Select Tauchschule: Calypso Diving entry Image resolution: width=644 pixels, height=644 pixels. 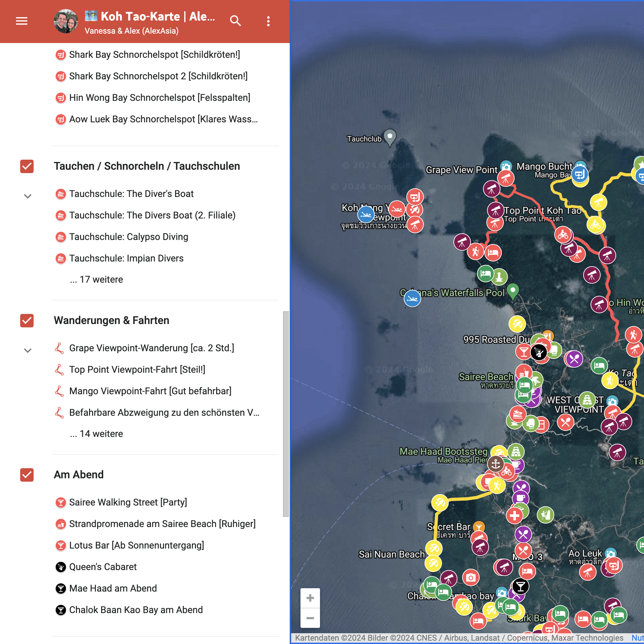128,237
